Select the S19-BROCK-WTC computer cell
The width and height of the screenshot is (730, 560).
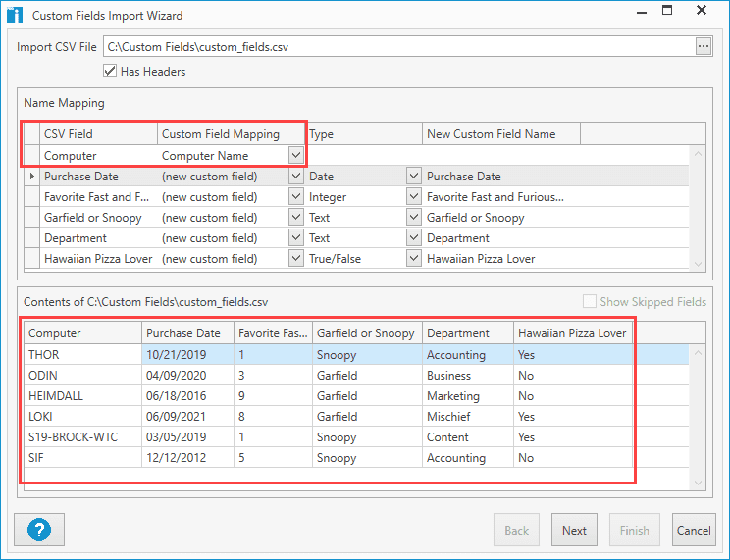tap(82, 437)
